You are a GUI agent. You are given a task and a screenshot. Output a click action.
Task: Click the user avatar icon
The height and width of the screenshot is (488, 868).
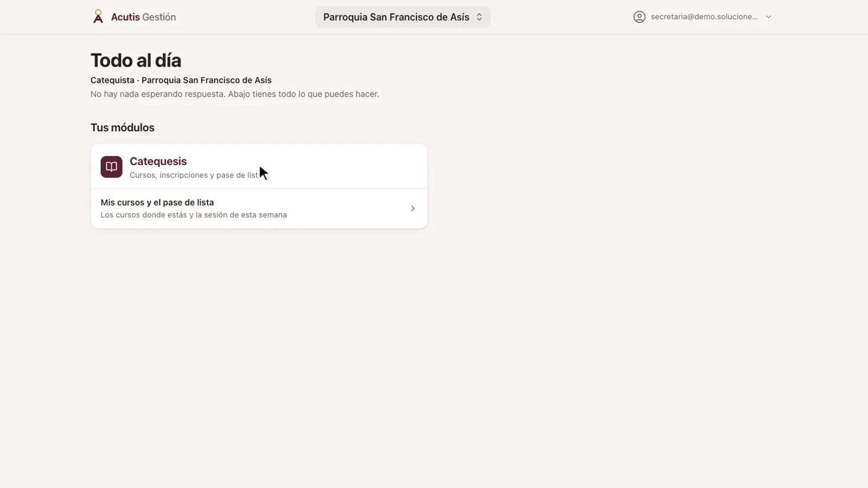point(640,17)
